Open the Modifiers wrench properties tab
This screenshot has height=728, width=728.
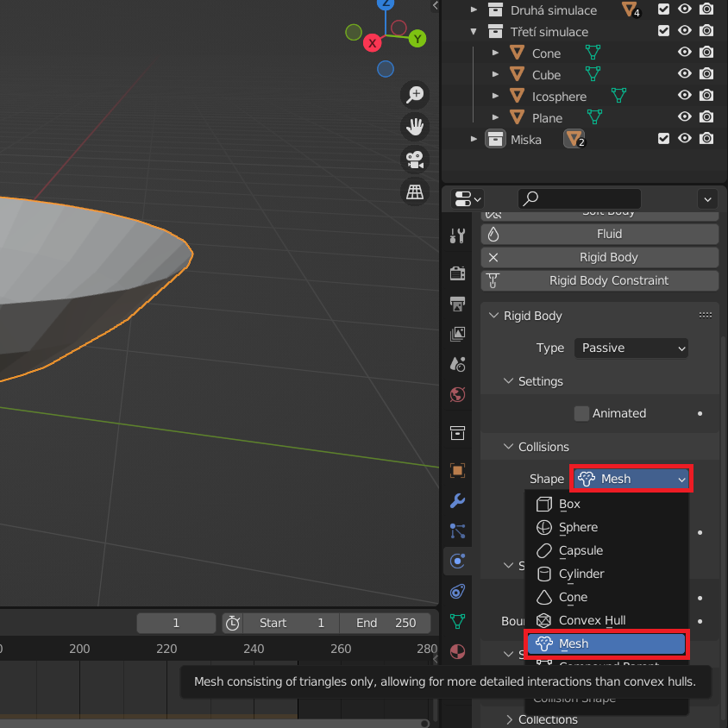coord(457,500)
